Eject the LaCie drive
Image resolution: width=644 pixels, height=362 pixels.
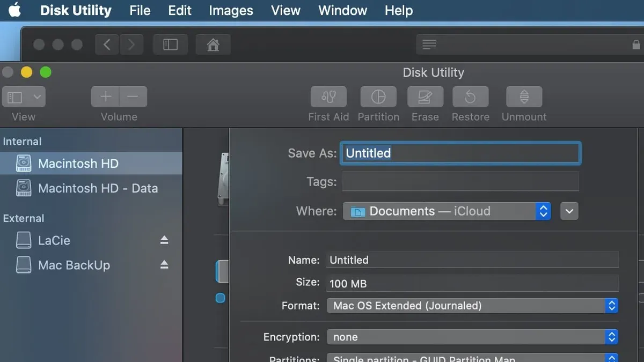point(164,240)
